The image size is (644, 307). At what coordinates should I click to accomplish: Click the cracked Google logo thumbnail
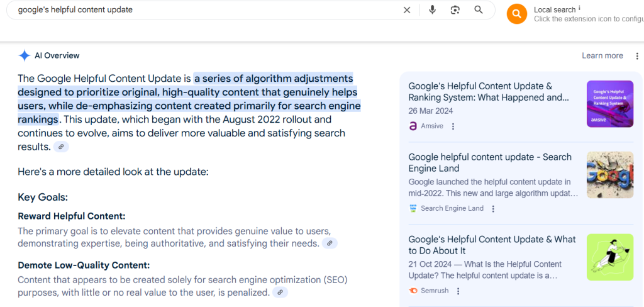610,175
